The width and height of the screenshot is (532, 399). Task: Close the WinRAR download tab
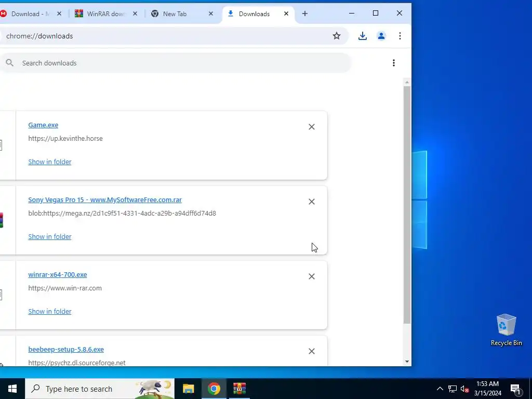pyautogui.click(x=135, y=14)
